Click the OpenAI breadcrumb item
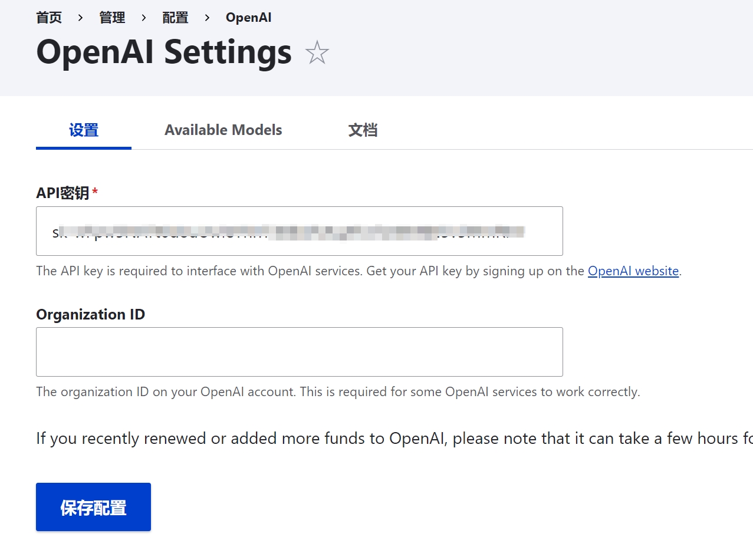This screenshot has height=560, width=753. pyautogui.click(x=249, y=18)
